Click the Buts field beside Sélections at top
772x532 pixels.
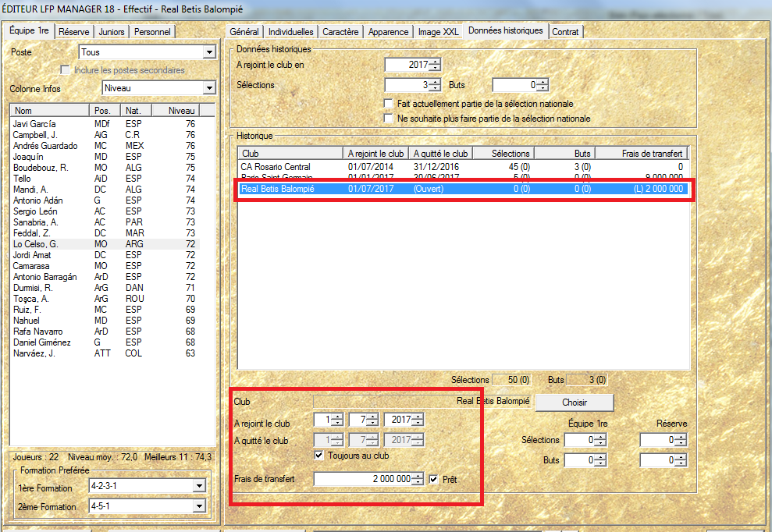521,85
